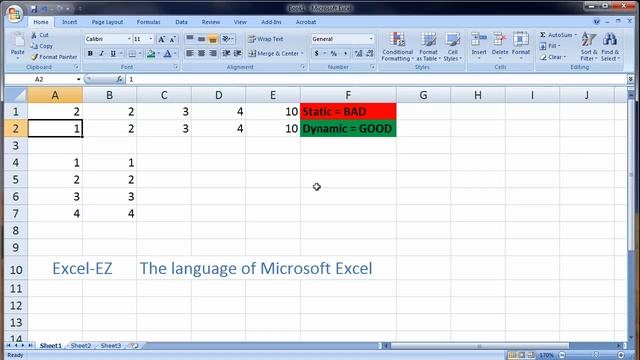
Task: Toggle italic formatting
Action: pos(102,54)
